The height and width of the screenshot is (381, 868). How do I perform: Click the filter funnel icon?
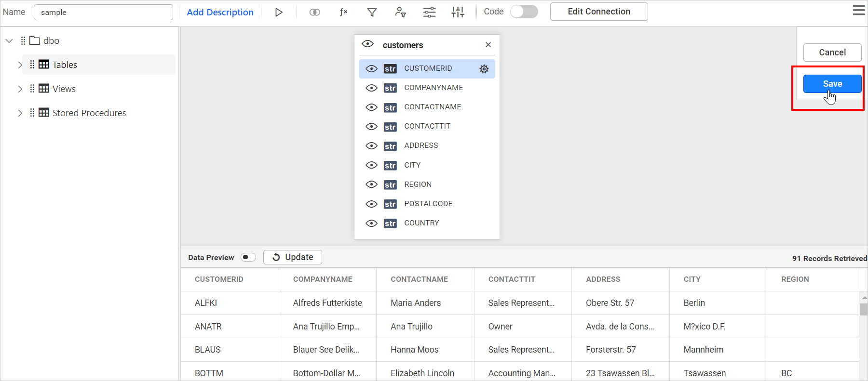[372, 12]
